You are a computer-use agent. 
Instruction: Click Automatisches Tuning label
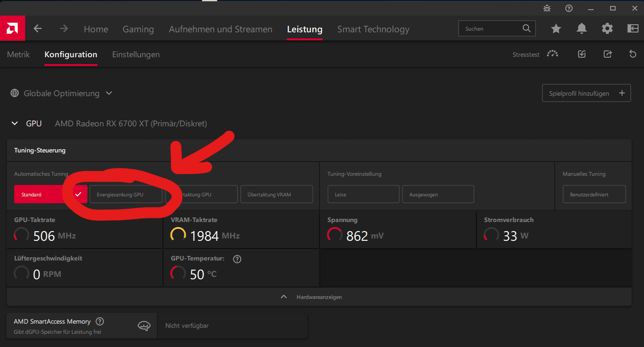(41, 174)
